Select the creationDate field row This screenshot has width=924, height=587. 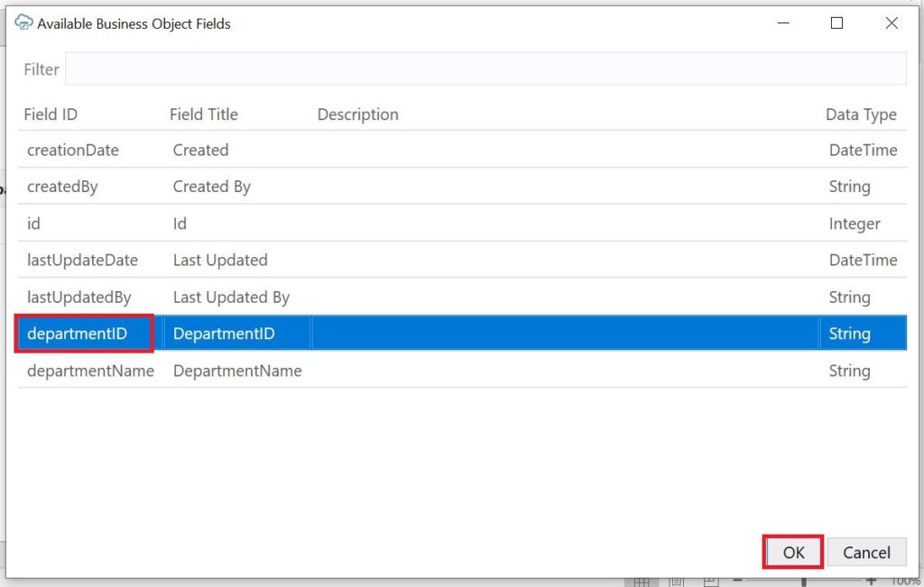pos(73,151)
